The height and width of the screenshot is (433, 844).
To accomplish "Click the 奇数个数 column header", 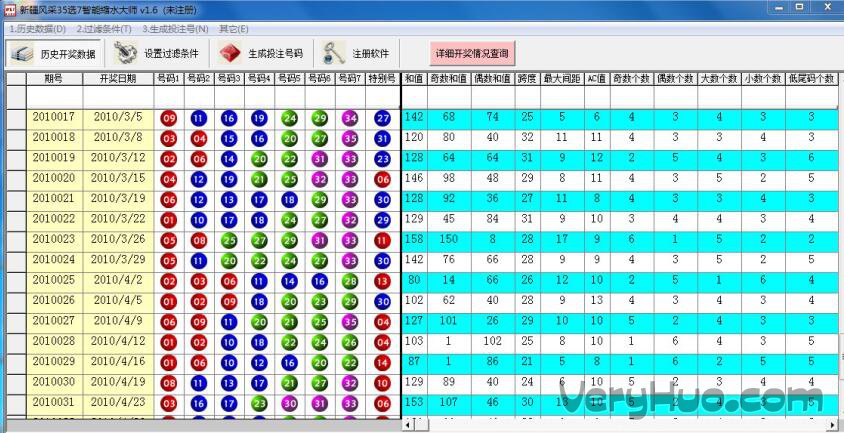I will (632, 79).
